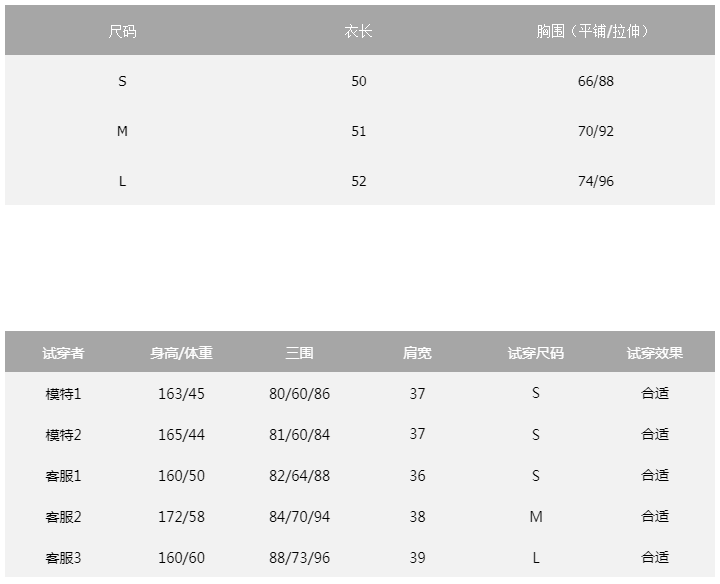Click garment length value 52

coord(359,181)
